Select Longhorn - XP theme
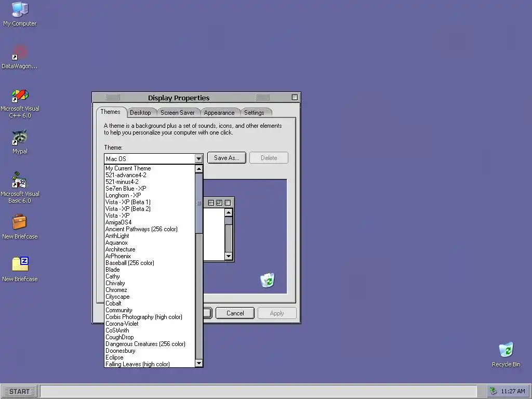 [x=150, y=195]
